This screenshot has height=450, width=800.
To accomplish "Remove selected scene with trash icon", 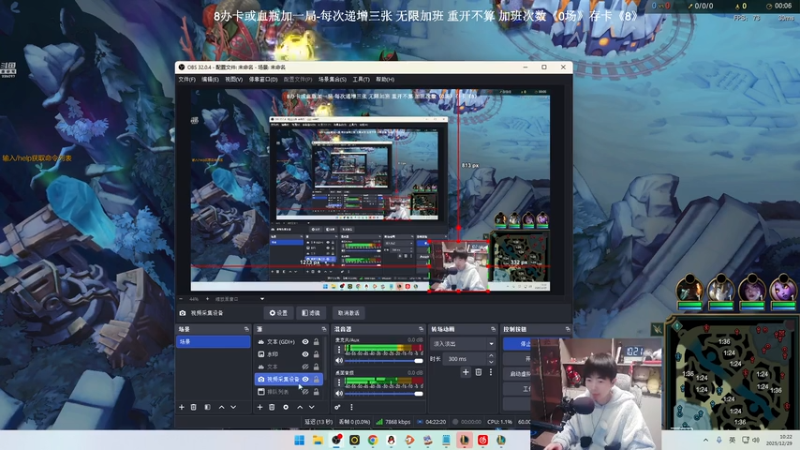I will 194,407.
